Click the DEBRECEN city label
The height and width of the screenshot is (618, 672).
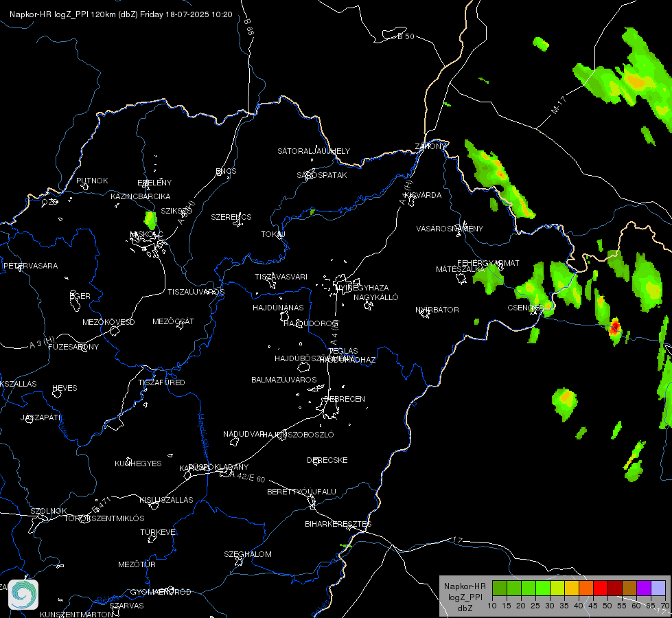345,399
